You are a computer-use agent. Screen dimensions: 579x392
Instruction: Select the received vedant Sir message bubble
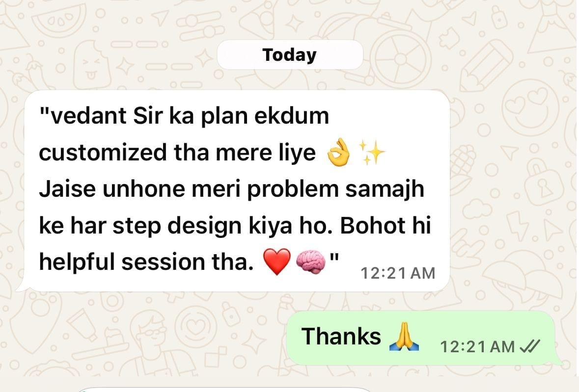point(236,191)
